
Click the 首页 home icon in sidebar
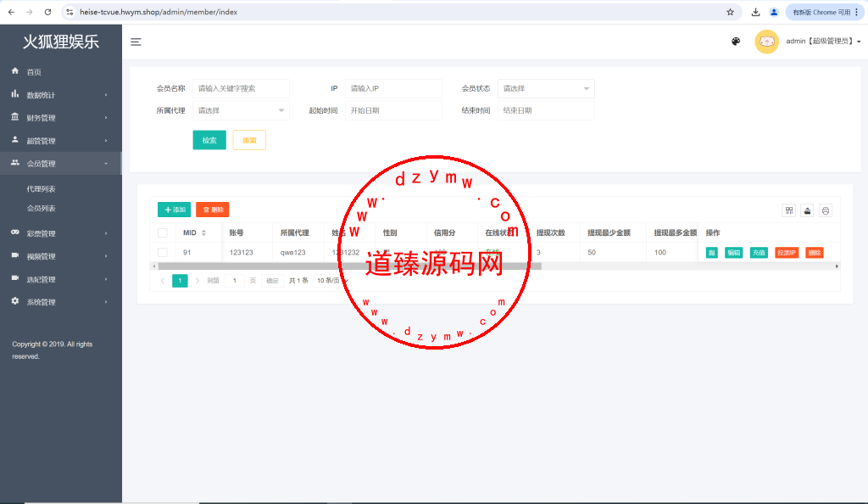click(15, 71)
